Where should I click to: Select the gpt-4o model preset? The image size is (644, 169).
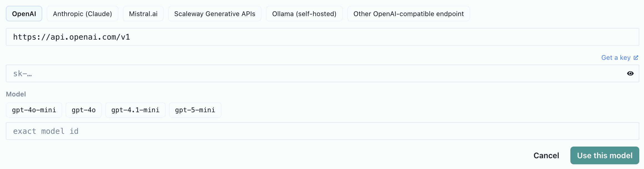pos(84,110)
